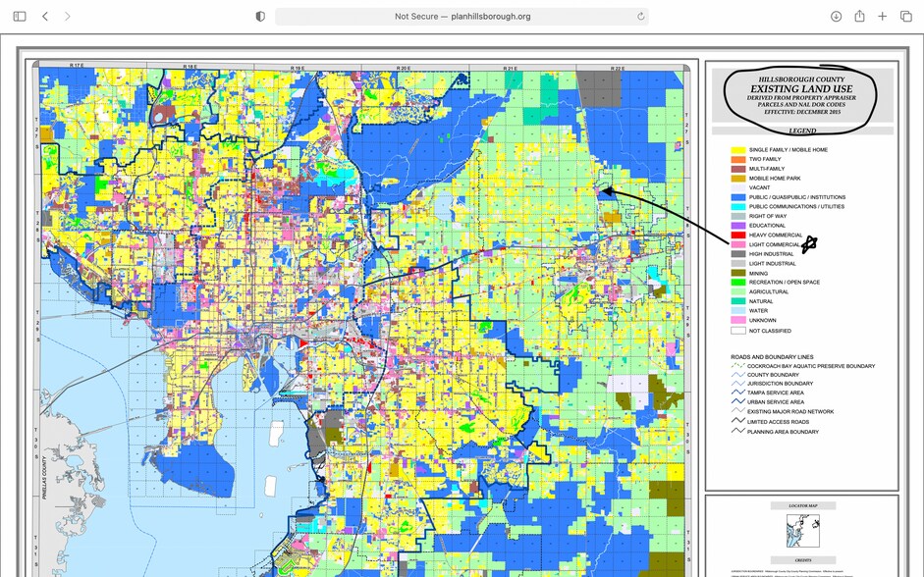Go forward to the next page
This screenshot has width=924, height=577.
point(67,17)
